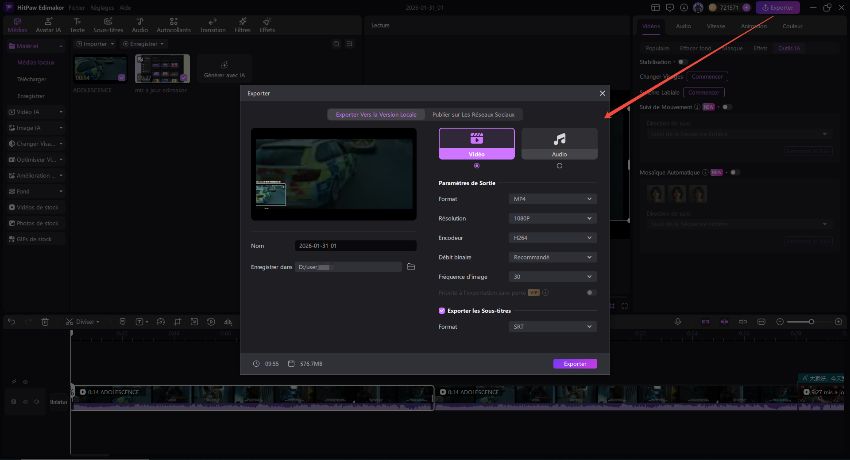Click the microphone voice-over icon
Viewport: 850px width, 460px height.
(x=678, y=322)
